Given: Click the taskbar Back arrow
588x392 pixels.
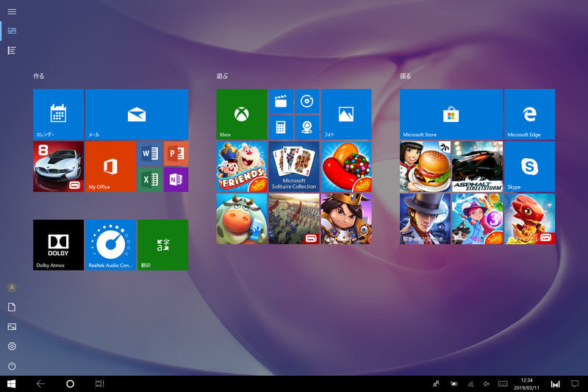Looking at the screenshot, I should pyautogui.click(x=40, y=384).
